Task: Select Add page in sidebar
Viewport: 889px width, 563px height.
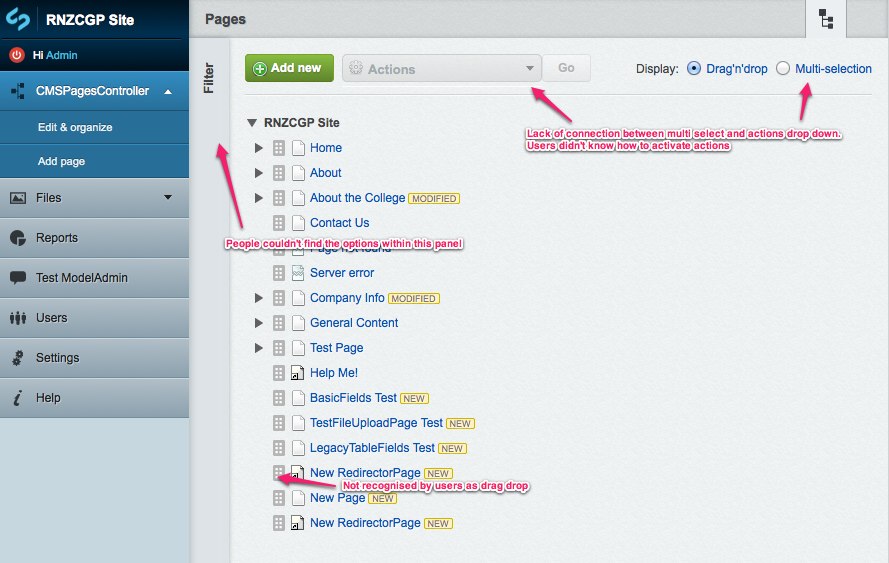Action: click(x=61, y=161)
